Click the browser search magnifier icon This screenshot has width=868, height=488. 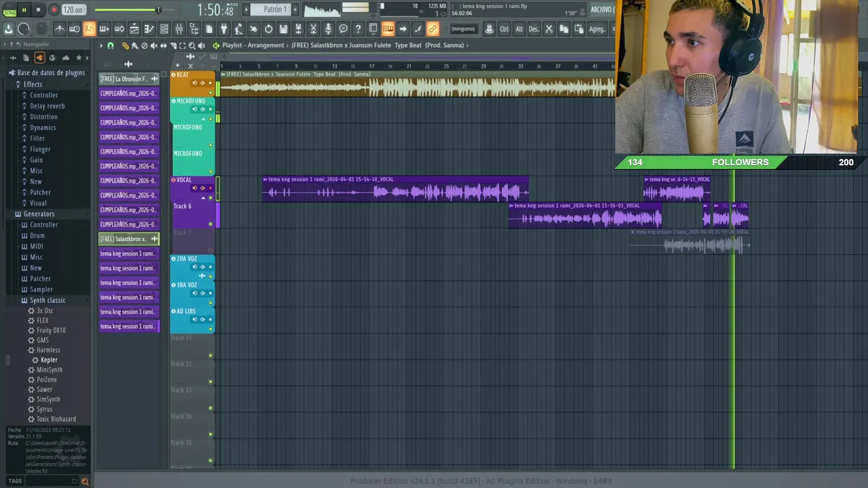(x=85, y=481)
